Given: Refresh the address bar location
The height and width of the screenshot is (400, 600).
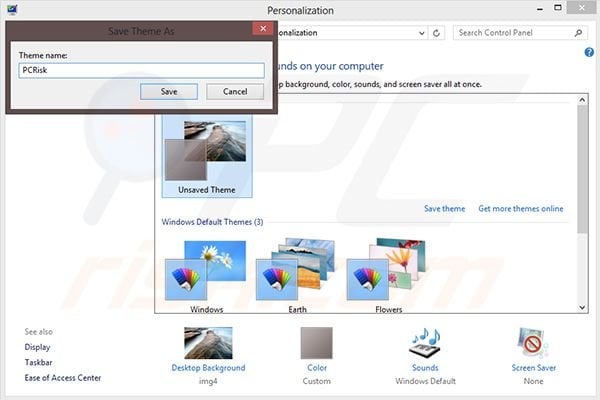Looking at the screenshot, I should point(436,33).
